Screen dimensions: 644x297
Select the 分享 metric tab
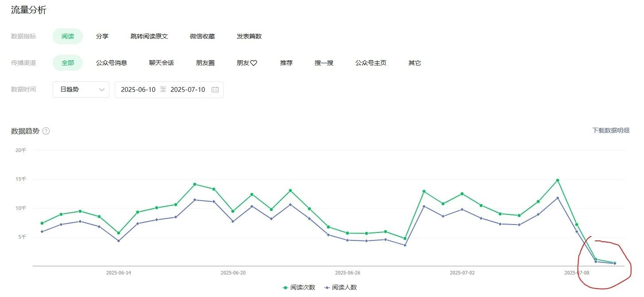point(102,36)
